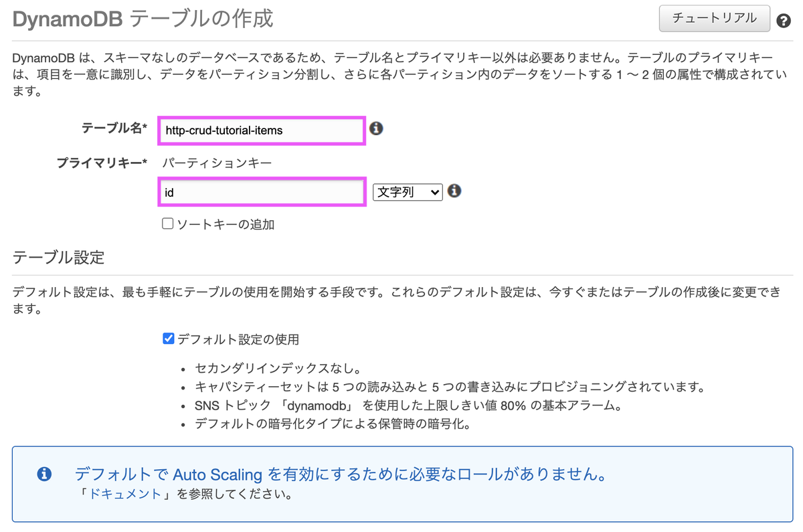Click the DynamoDB テーブルの作成 page title
Image resolution: width=803 pixels, height=532 pixels.
point(144,19)
